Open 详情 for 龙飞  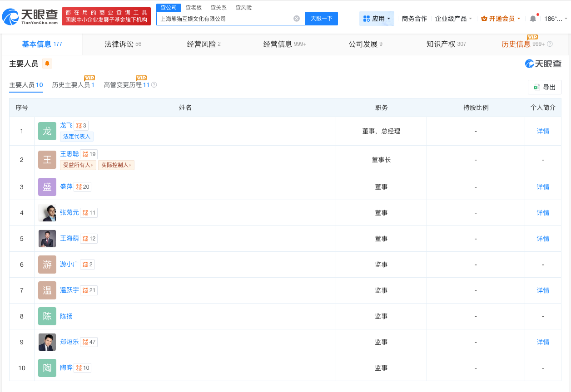[x=543, y=131]
